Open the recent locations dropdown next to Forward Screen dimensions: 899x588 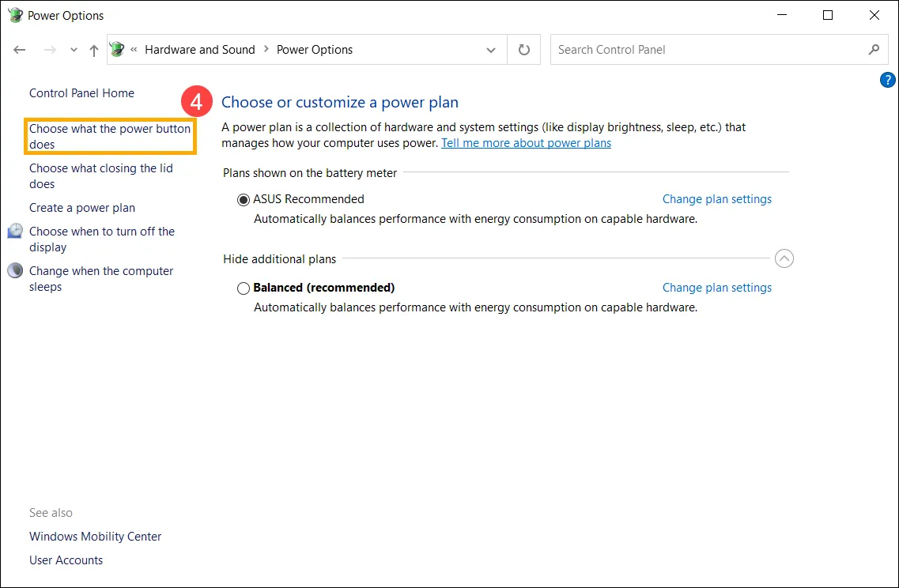(73, 49)
